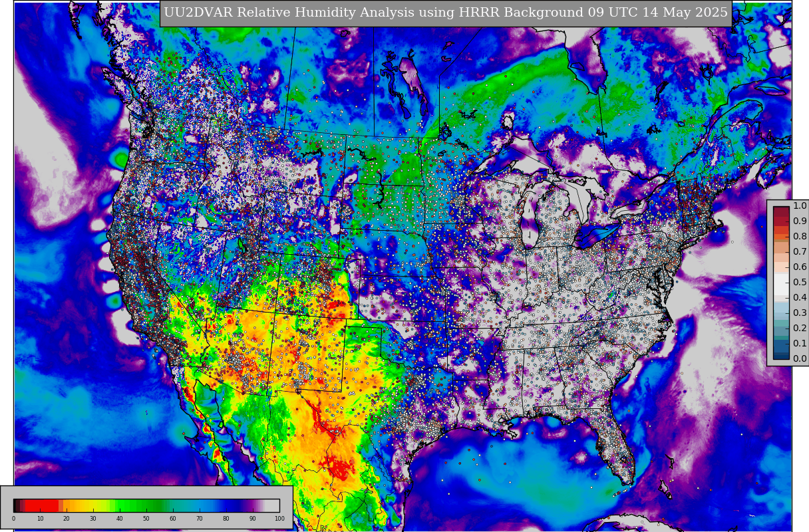Click the 50 tick label on humidity colorbar
Screen dimensions: 809x532
click(x=146, y=519)
